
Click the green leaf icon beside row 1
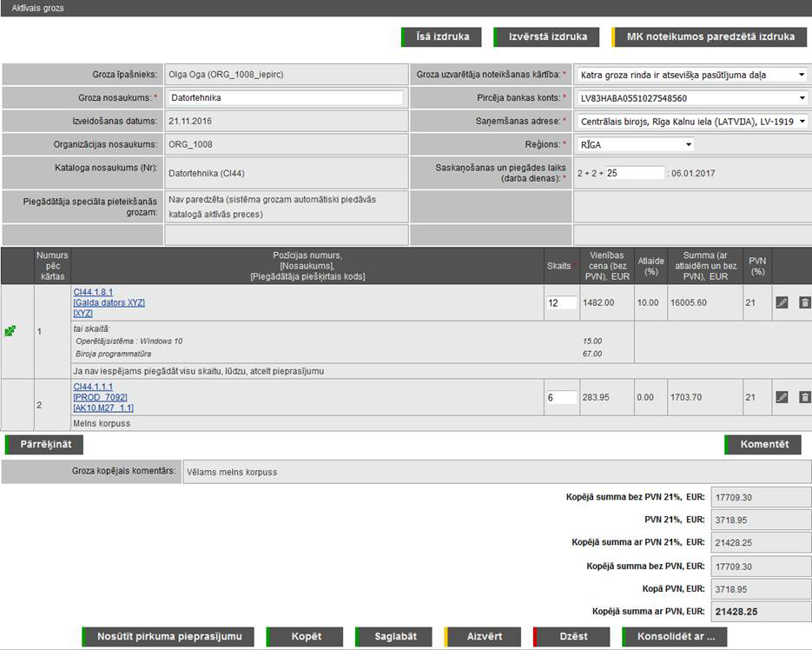(x=10, y=331)
